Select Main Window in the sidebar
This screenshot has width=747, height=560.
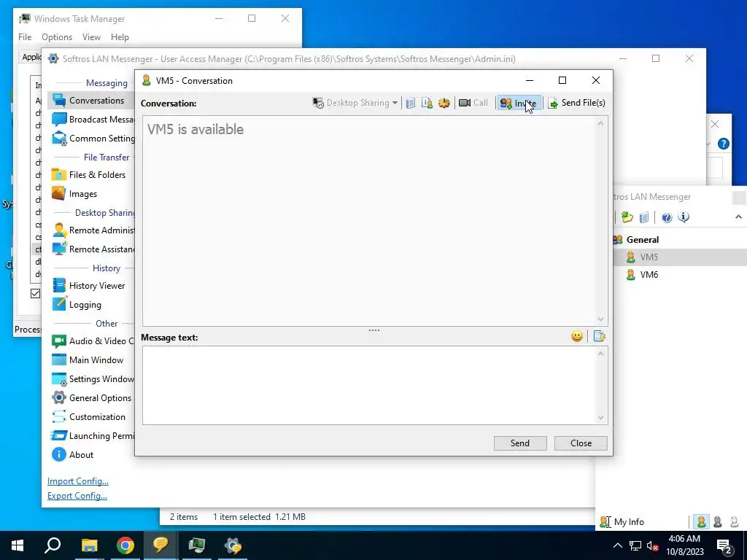[x=88, y=360]
